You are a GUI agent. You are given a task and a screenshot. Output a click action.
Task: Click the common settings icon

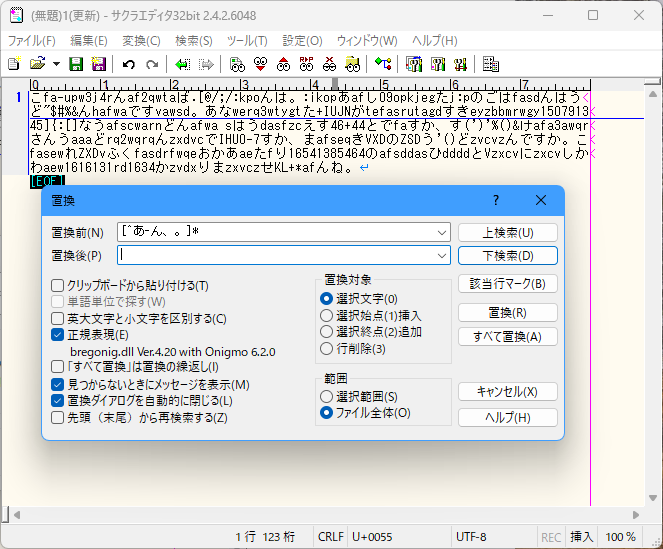pyautogui.click(x=438, y=64)
